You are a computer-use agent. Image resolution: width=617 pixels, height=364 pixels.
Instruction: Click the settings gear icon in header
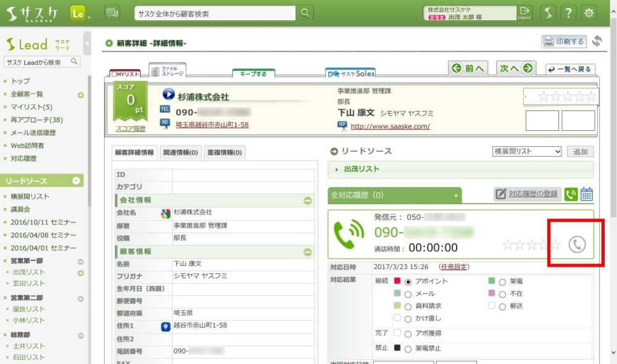pyautogui.click(x=589, y=13)
